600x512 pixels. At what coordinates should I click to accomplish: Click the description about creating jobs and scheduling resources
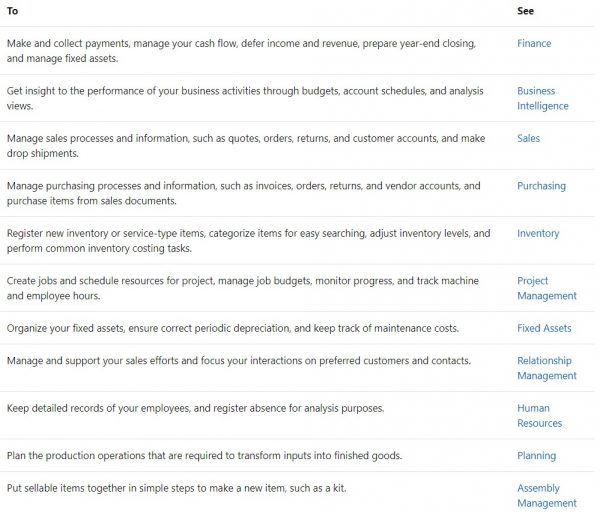click(239, 288)
